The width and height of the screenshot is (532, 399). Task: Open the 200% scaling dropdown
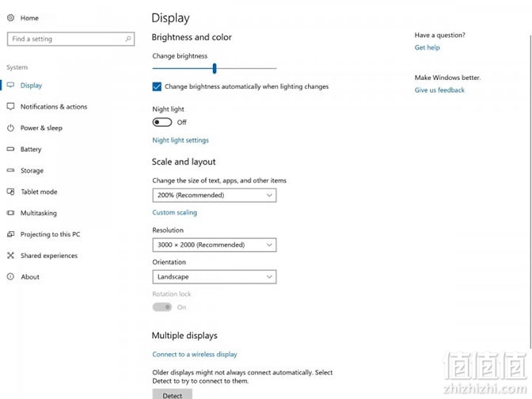pos(215,195)
